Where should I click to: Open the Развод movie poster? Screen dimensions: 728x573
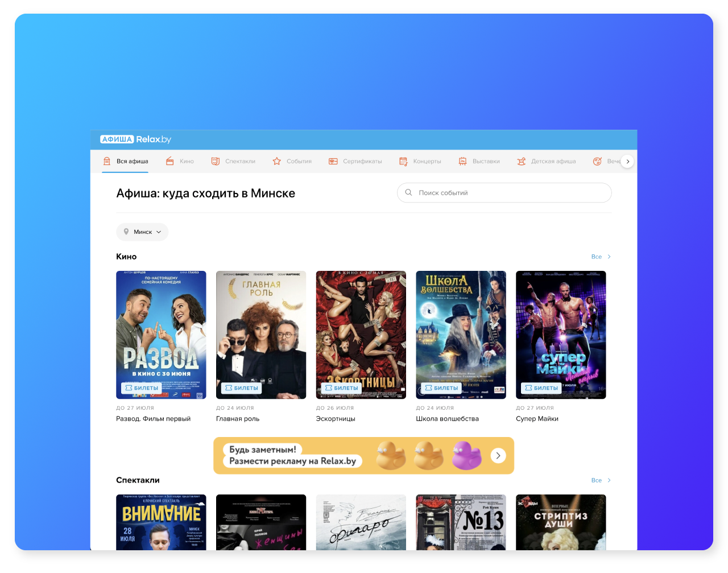pos(161,335)
